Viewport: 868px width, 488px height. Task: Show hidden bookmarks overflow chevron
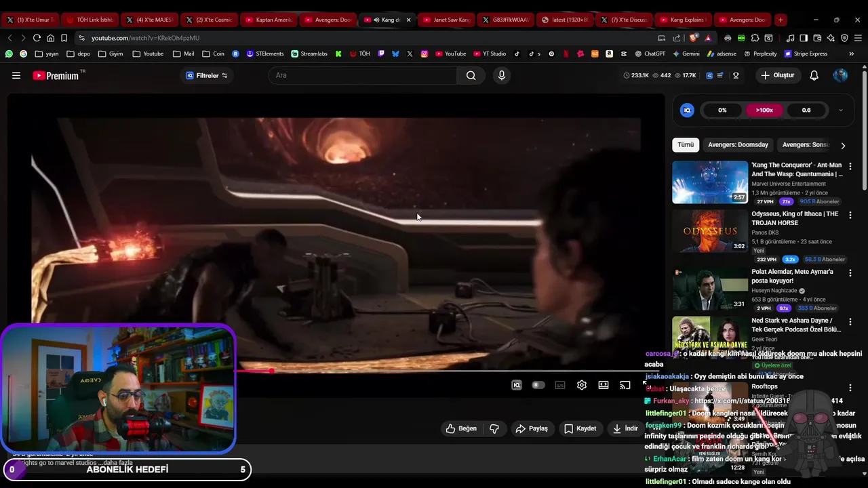(x=852, y=54)
